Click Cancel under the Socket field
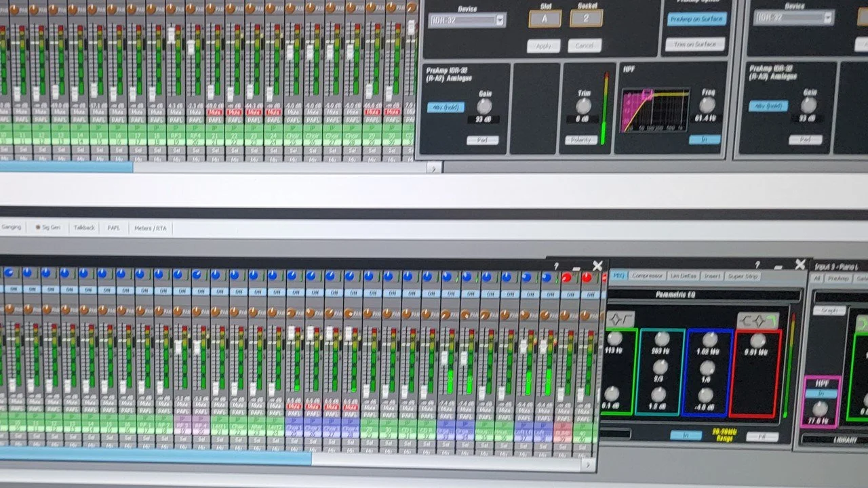868x488 pixels. 585,45
